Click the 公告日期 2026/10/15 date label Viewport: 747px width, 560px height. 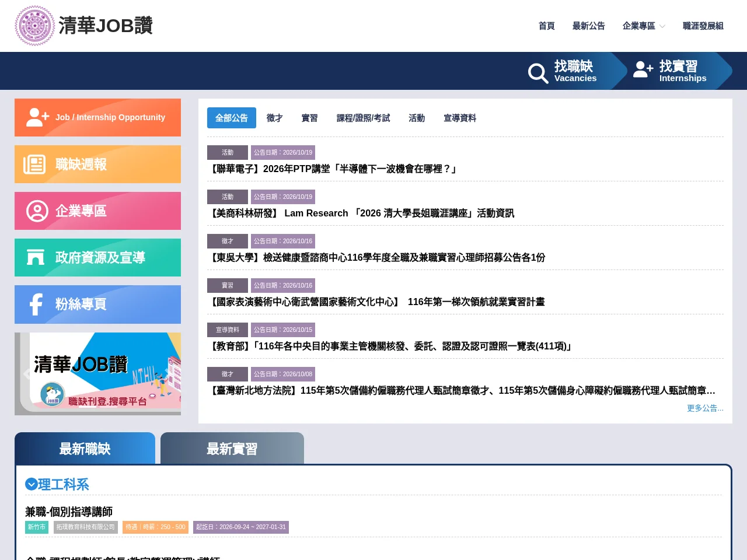[283, 330]
